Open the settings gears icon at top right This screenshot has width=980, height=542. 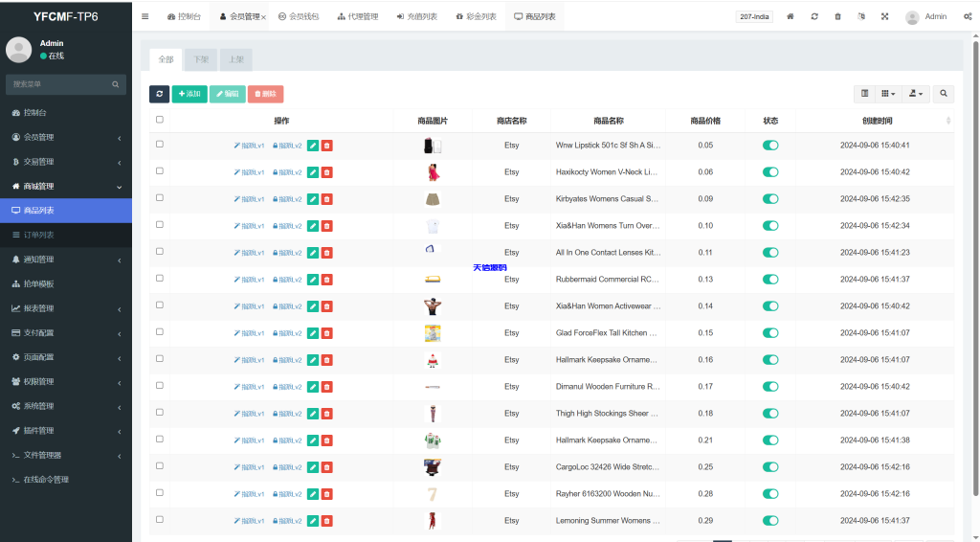[x=968, y=17]
